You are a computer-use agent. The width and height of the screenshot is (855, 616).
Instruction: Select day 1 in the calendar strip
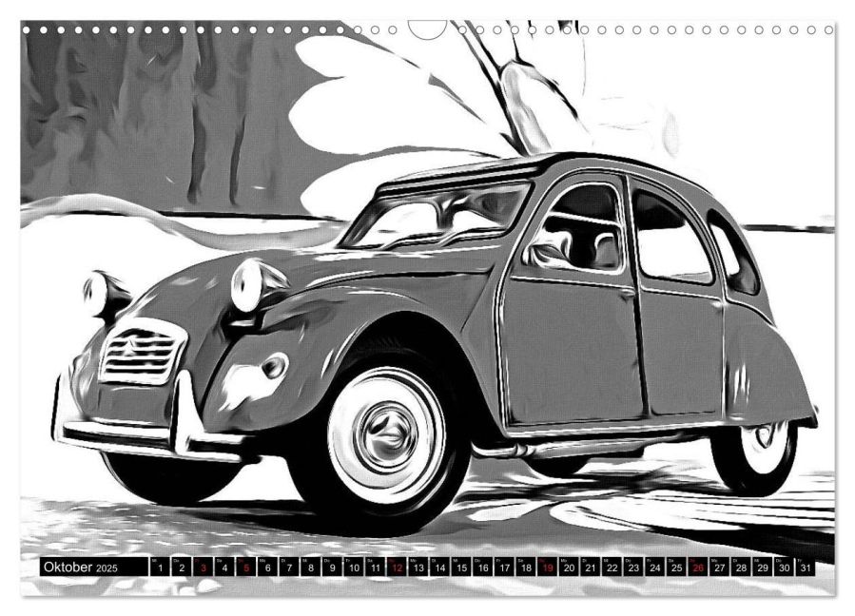coord(161,568)
